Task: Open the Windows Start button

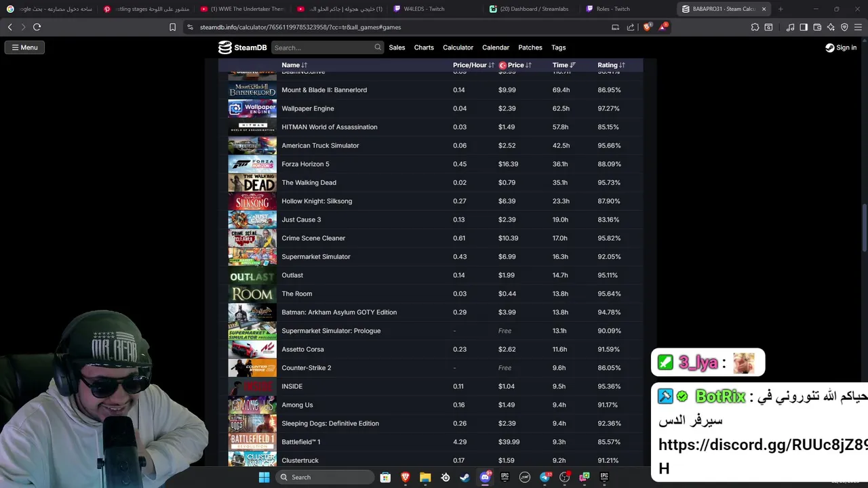Action: coord(264,477)
